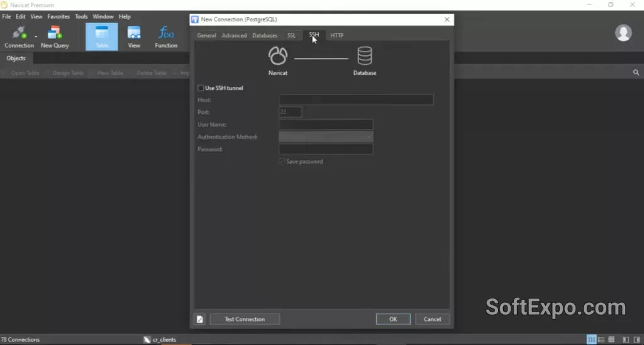644x345 pixels.
Task: Click the Cancel button
Action: [432, 319]
